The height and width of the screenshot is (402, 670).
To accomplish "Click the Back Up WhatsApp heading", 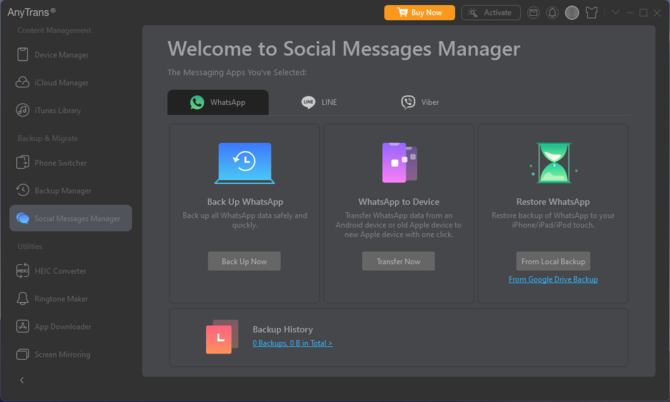I will click(x=245, y=202).
